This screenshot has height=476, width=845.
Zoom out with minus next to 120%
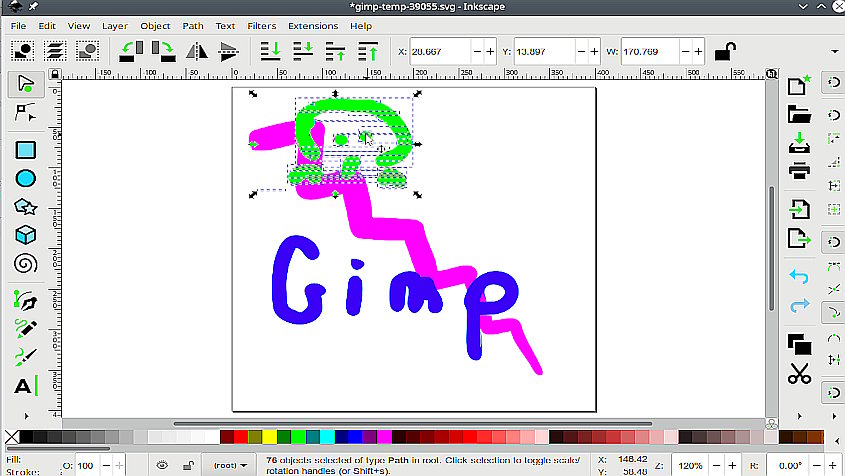pos(717,465)
